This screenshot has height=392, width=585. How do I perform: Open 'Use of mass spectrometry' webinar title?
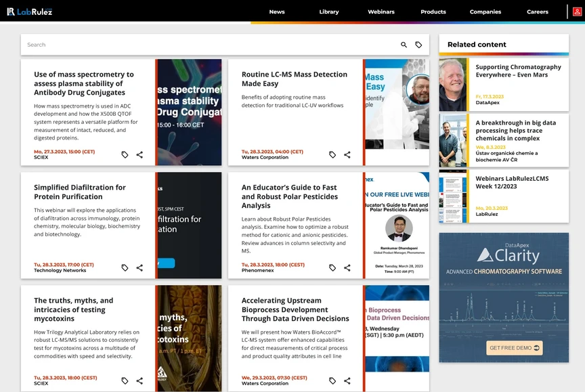coord(84,83)
